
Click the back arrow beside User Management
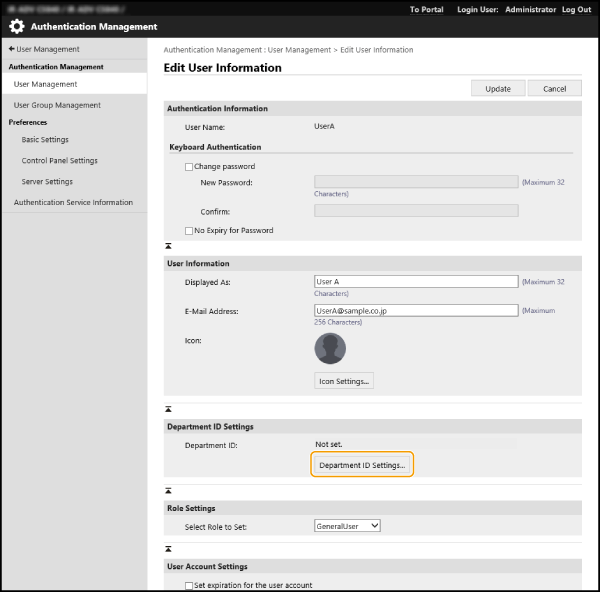pyautogui.click(x=11, y=49)
